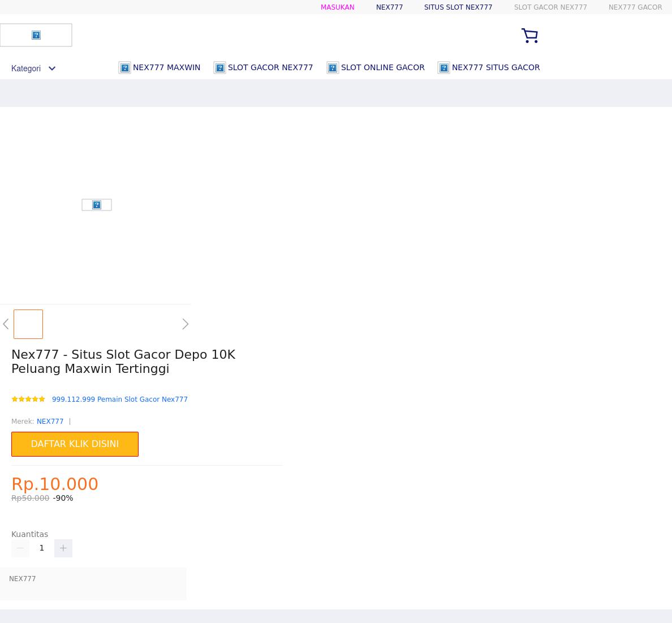672x623 pixels.
Task: Open the 999.112.999 Pemain reviews link
Action: point(120,399)
